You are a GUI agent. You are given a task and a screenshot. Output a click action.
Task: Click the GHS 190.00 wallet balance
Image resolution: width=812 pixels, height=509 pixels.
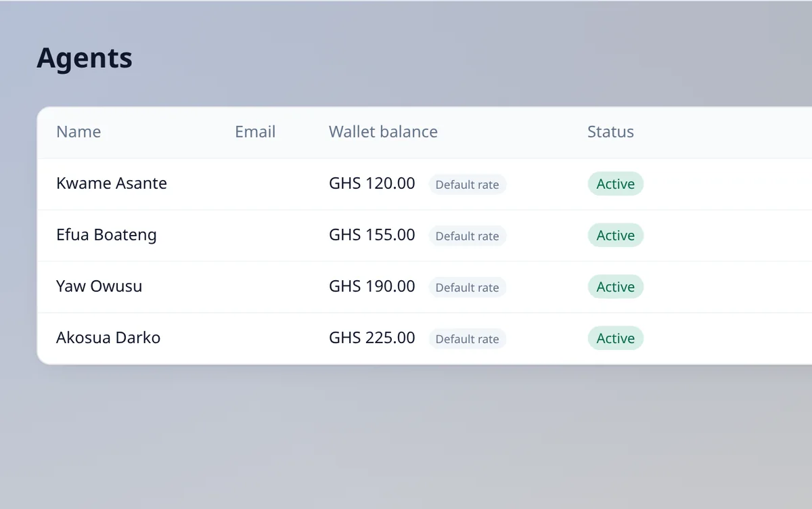point(372,286)
